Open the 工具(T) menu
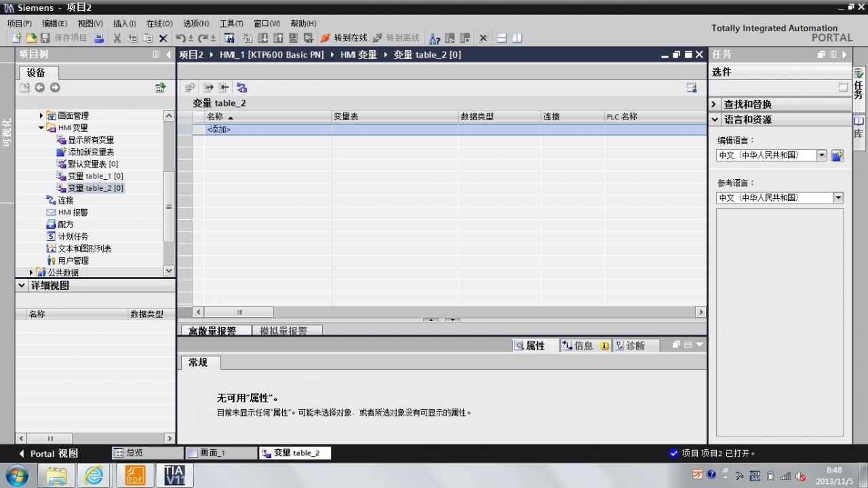Viewport: 868px width, 488px height. click(x=231, y=23)
